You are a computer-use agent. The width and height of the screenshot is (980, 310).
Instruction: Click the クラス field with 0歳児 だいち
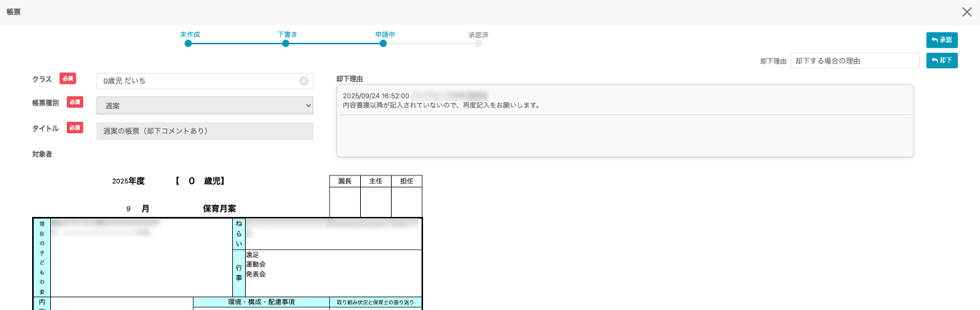pyautogui.click(x=197, y=81)
